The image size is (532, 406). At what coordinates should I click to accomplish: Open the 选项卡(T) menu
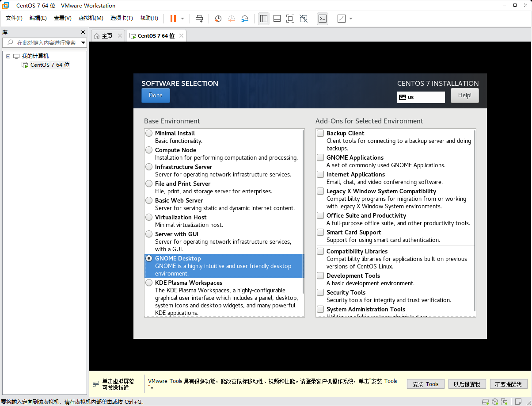[x=122, y=18]
